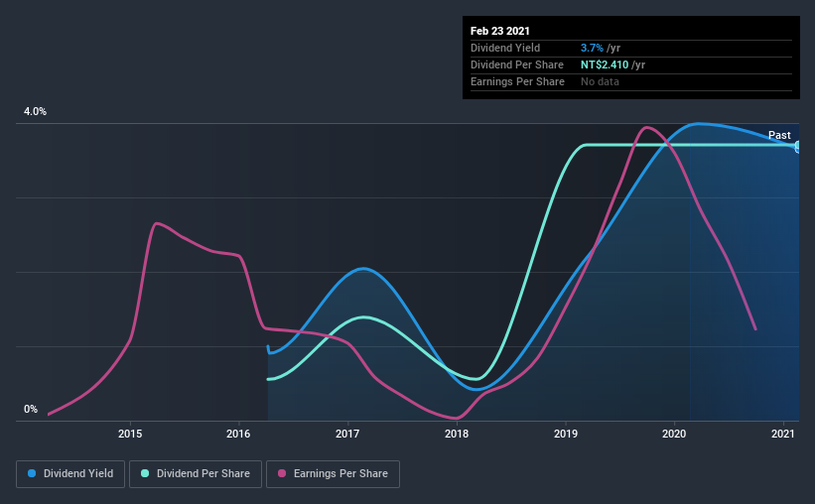Screen dimensions: 815x504
Task: Click the 3.7% dividend yield value
Action: (592, 48)
